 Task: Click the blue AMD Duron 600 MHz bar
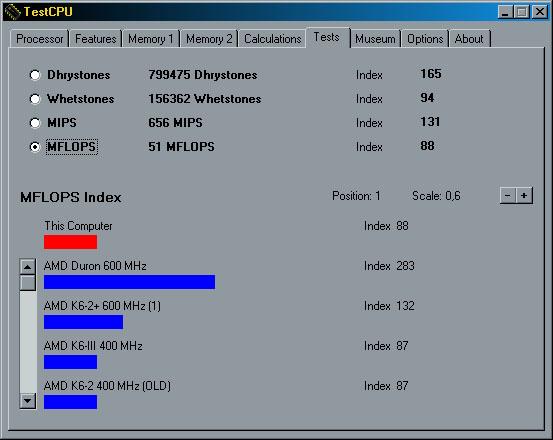point(129,282)
